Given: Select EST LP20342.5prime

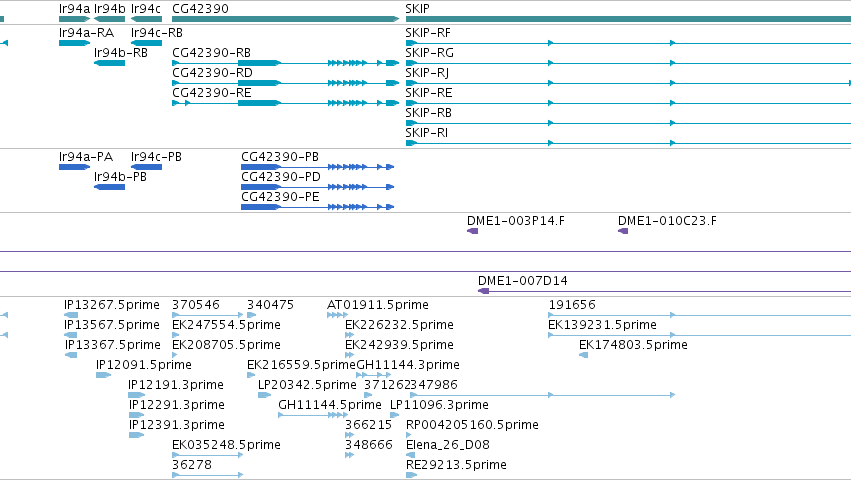Looking at the screenshot, I should point(264,395).
